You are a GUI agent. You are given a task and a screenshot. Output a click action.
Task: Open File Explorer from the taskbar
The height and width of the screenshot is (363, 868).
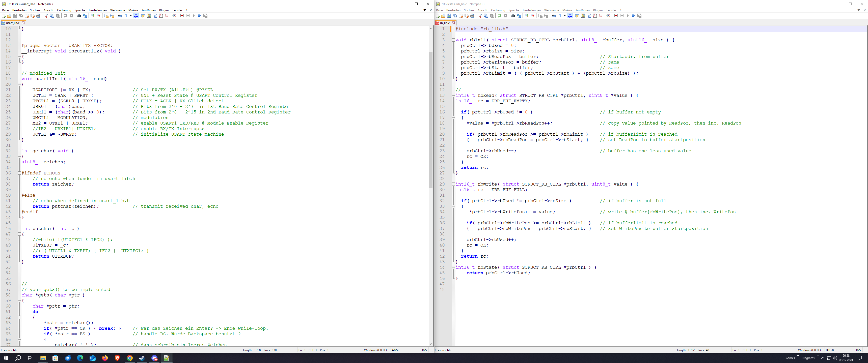(x=43, y=358)
